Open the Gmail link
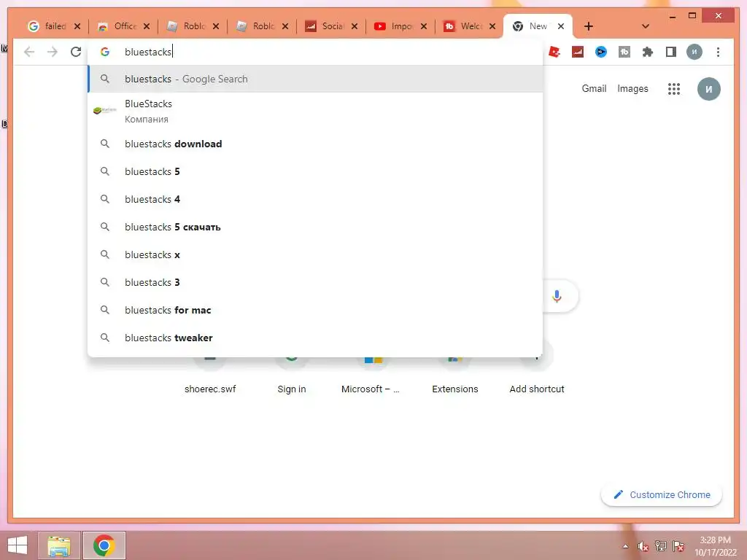747x560 pixels. (x=594, y=88)
